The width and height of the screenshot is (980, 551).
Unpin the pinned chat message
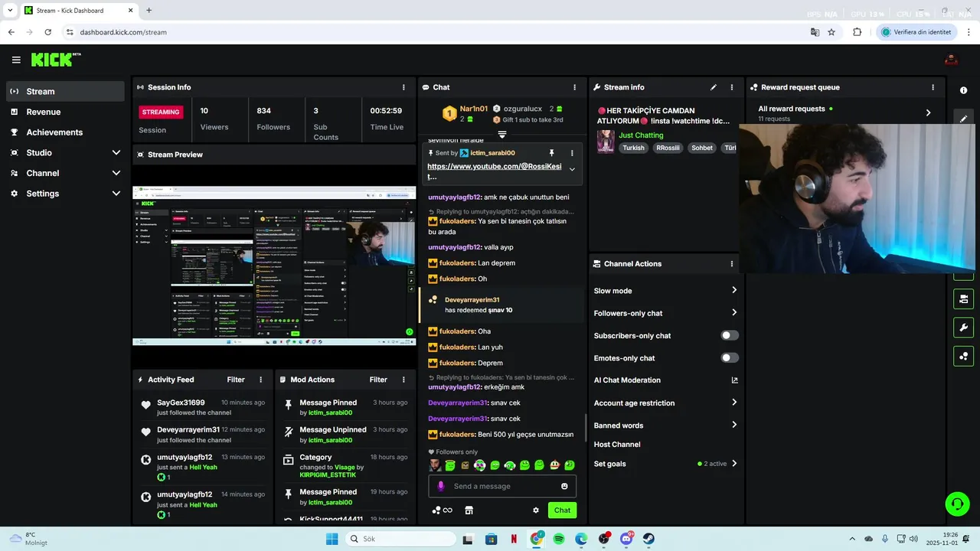tap(551, 153)
